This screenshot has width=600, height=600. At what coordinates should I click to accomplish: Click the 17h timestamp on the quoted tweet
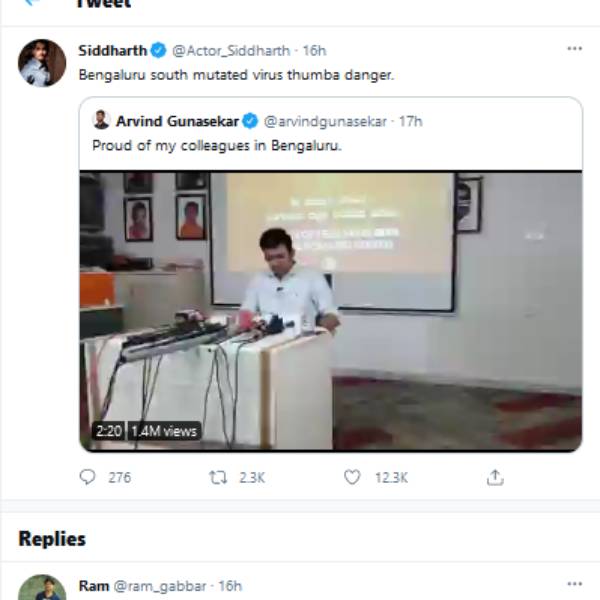pos(411,121)
